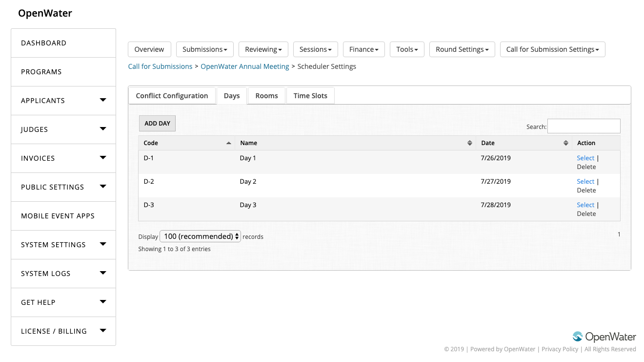
Task: Open the Finance dropdown menu
Action: pyautogui.click(x=364, y=49)
